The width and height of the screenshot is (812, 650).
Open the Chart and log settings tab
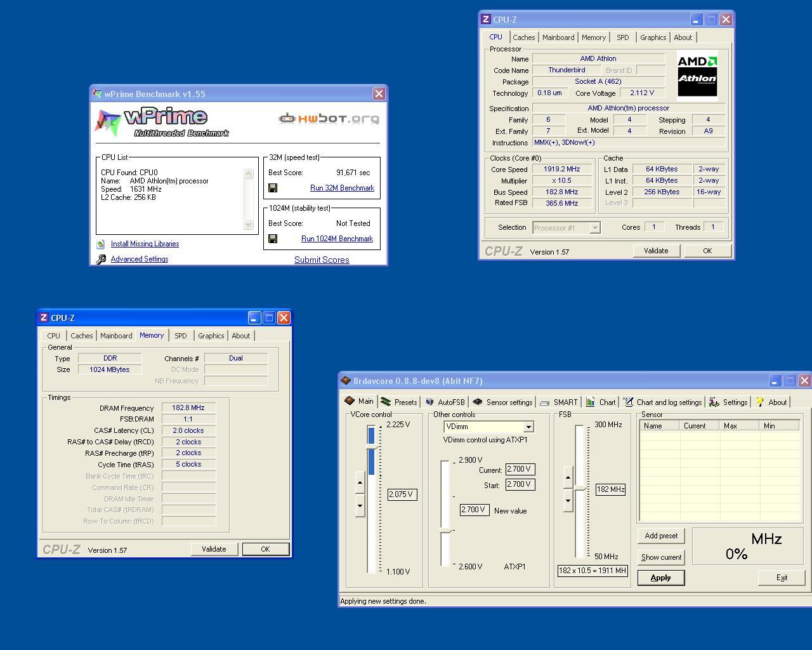pos(663,402)
